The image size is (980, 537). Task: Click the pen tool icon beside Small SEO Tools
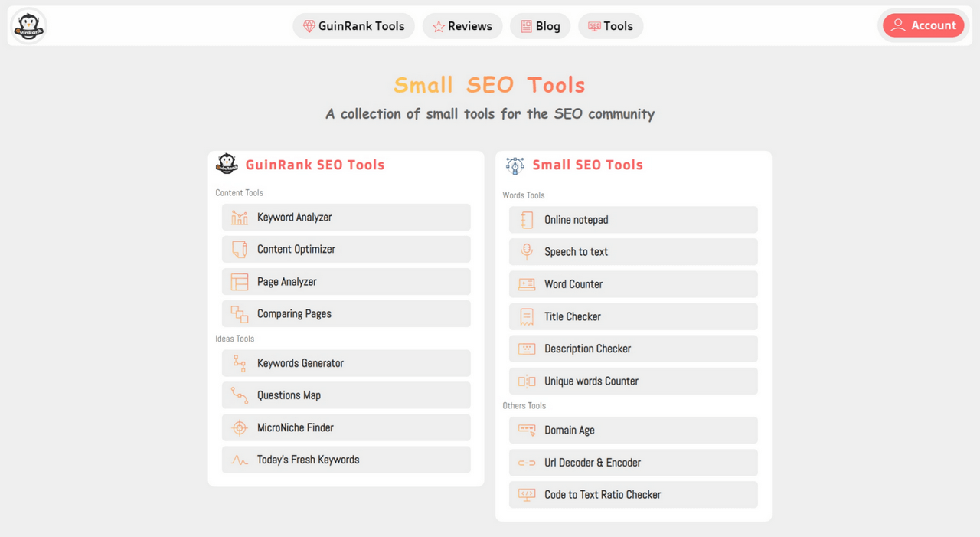[x=514, y=165]
